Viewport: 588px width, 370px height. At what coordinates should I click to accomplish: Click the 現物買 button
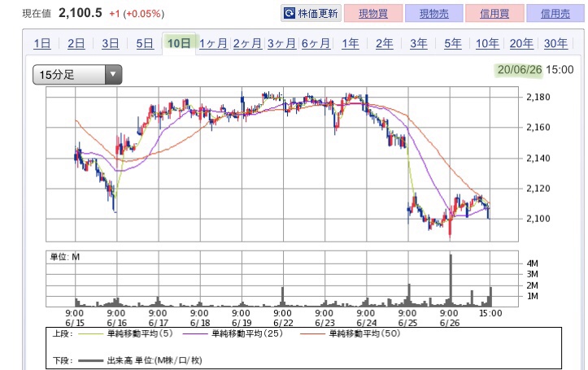coord(373,14)
